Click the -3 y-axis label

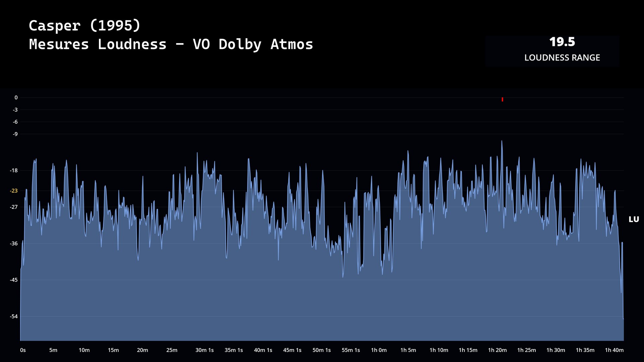point(15,110)
